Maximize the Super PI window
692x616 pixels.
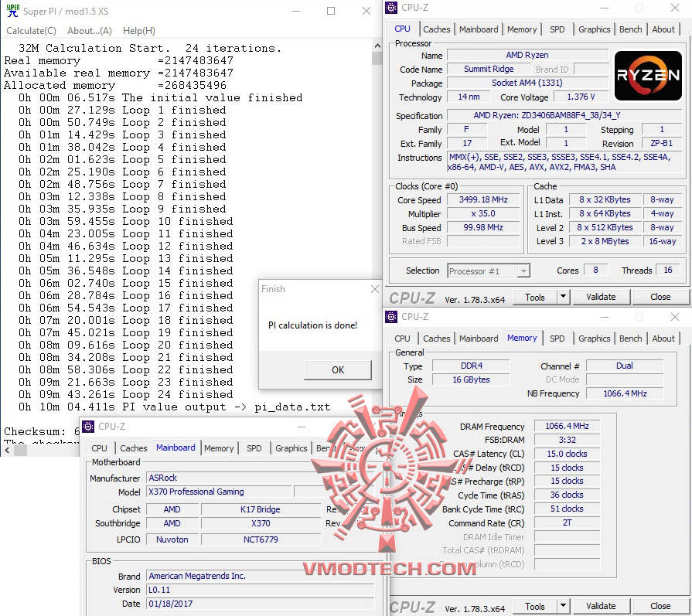click(331, 11)
